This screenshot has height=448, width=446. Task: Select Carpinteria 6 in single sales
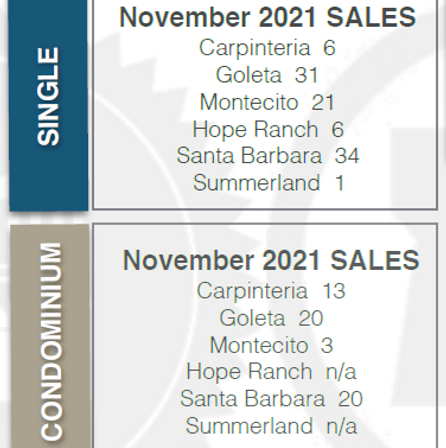[267, 48]
